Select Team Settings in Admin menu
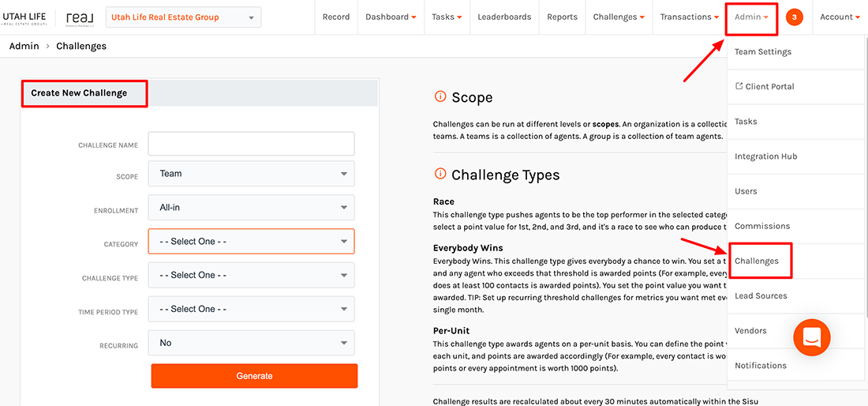 coord(795,52)
